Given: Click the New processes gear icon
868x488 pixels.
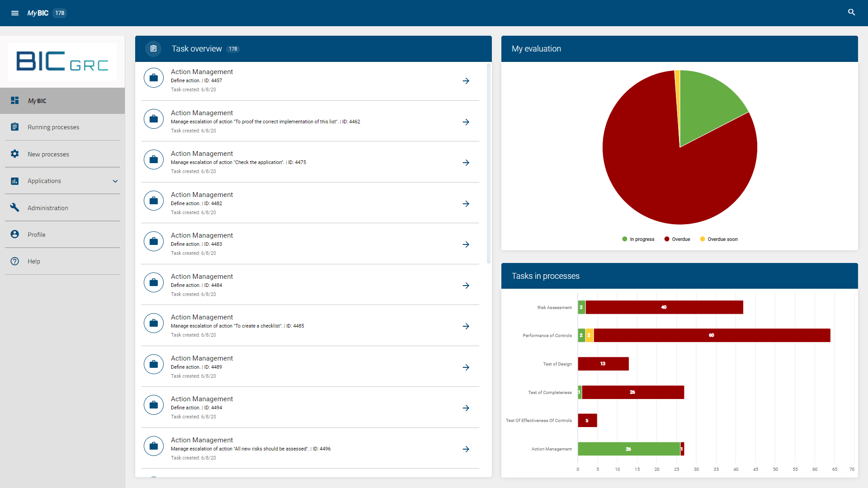Looking at the screenshot, I should pos(15,154).
